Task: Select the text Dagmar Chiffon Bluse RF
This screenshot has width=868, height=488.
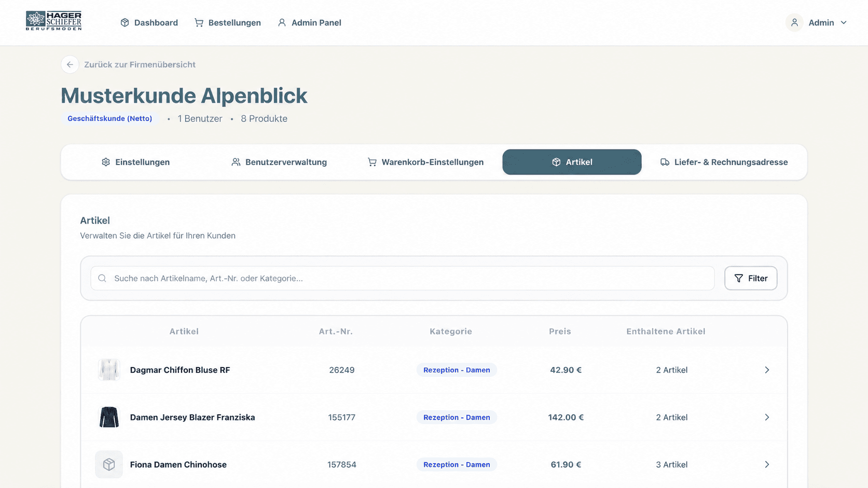Action: pos(180,370)
